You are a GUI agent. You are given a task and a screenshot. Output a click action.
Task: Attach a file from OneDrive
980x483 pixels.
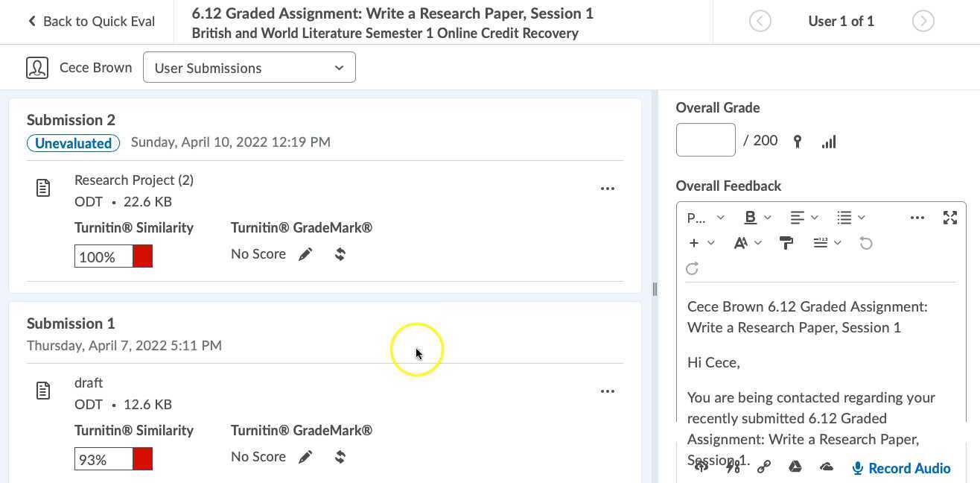pos(827,467)
